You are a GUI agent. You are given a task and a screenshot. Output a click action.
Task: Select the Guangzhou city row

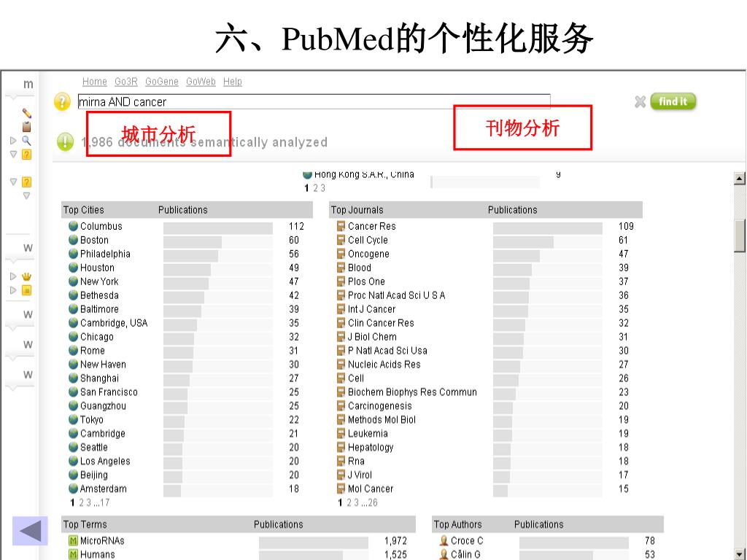point(187,405)
